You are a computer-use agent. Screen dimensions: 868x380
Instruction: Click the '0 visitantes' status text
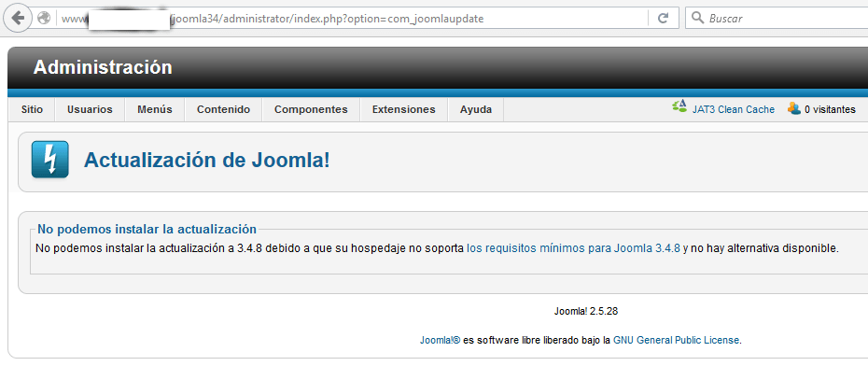pos(830,109)
